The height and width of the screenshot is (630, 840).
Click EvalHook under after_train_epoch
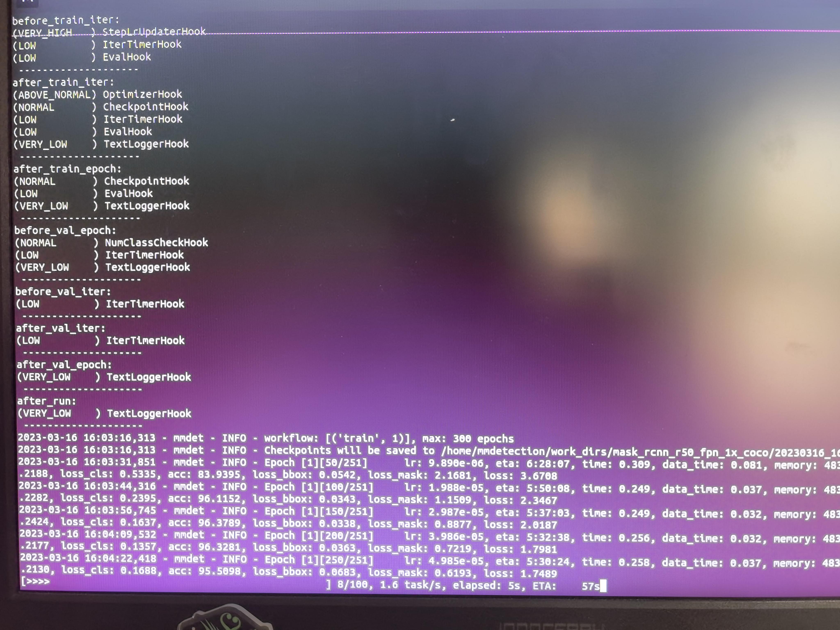point(129,193)
